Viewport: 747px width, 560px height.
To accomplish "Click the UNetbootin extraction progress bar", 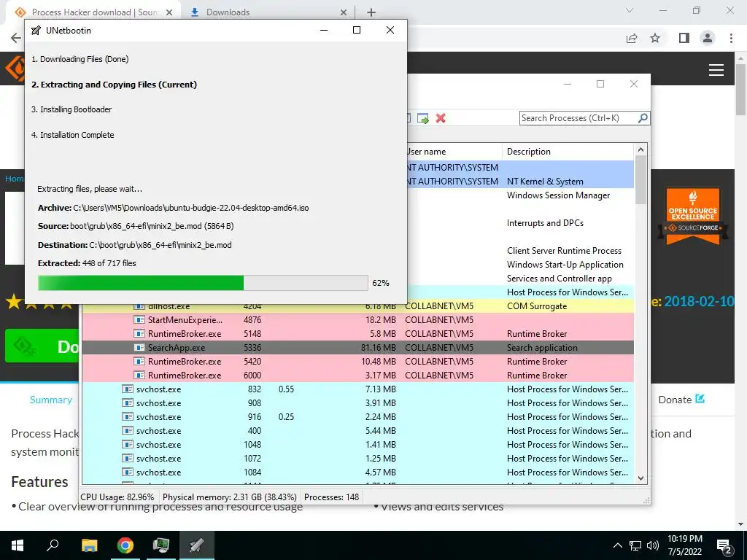I will [203, 283].
